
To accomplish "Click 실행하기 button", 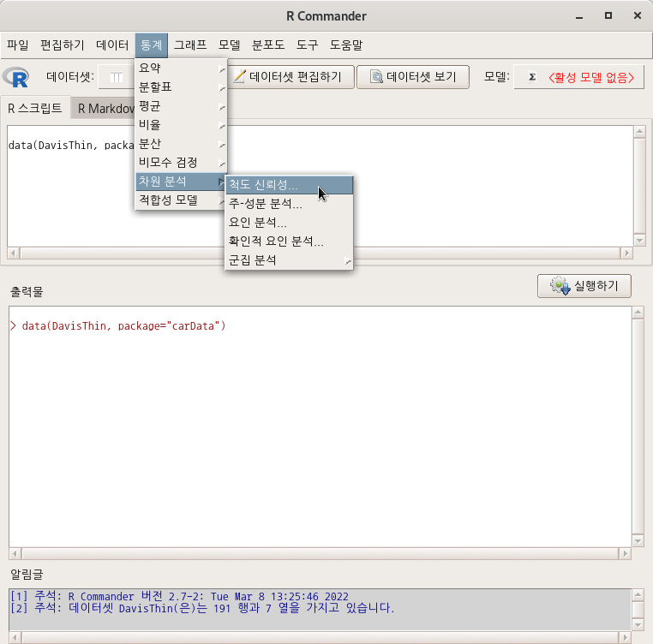I will coord(584,286).
